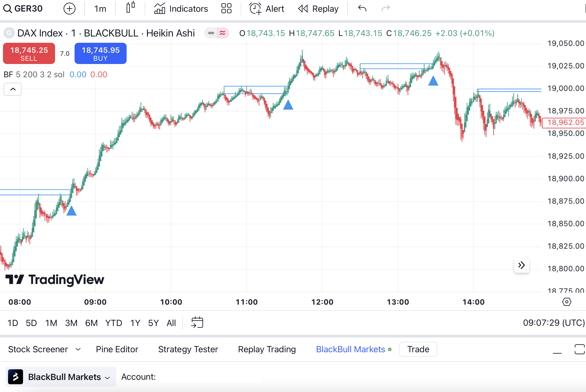The height and width of the screenshot is (392, 586).
Task: Start bar Replay mode
Action: 318,9
